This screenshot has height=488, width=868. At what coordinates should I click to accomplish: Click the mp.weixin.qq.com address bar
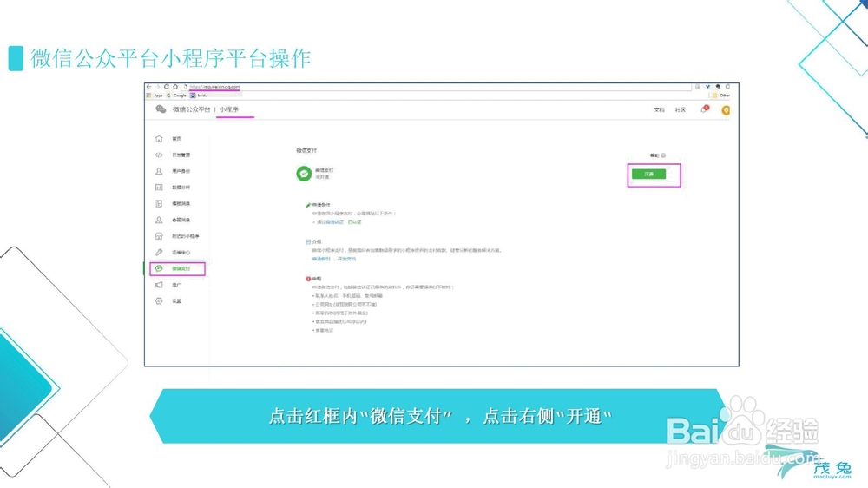437,87
